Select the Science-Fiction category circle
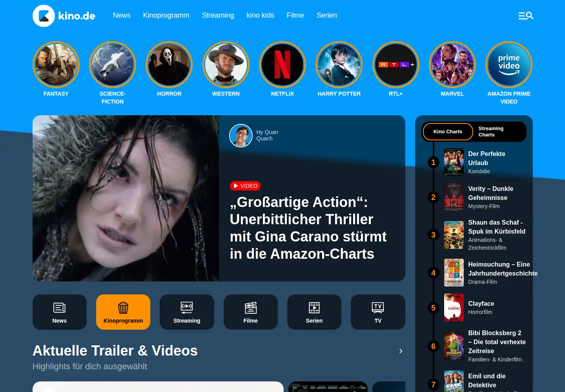565x392 pixels. tap(113, 65)
